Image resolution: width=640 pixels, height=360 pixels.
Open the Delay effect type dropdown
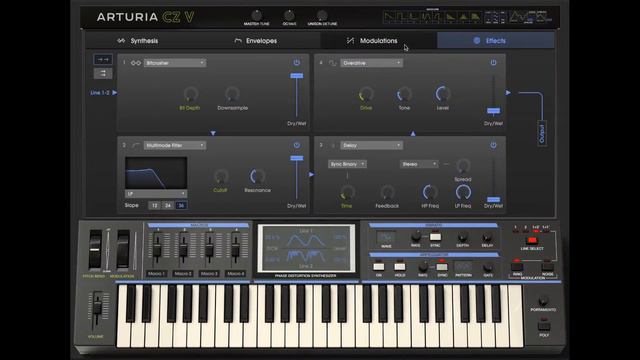click(371, 145)
